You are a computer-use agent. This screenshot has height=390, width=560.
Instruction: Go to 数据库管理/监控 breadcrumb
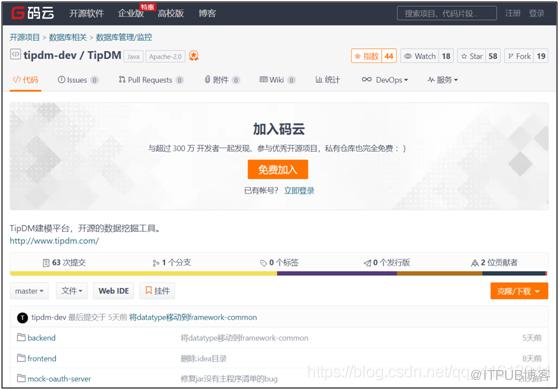124,37
